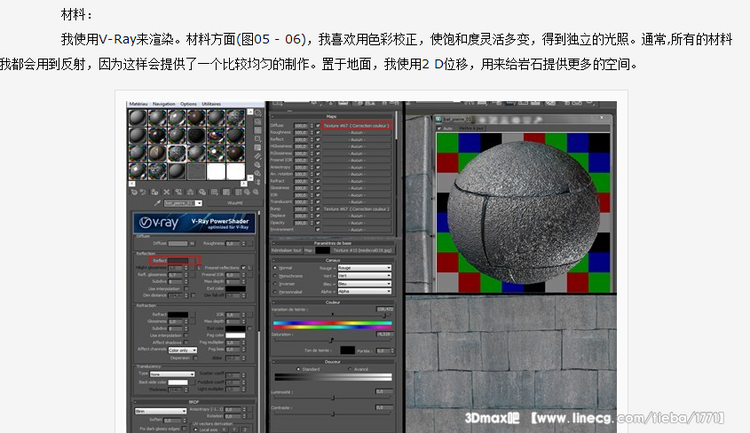Click the Sample Type sphere icon

click(258, 112)
